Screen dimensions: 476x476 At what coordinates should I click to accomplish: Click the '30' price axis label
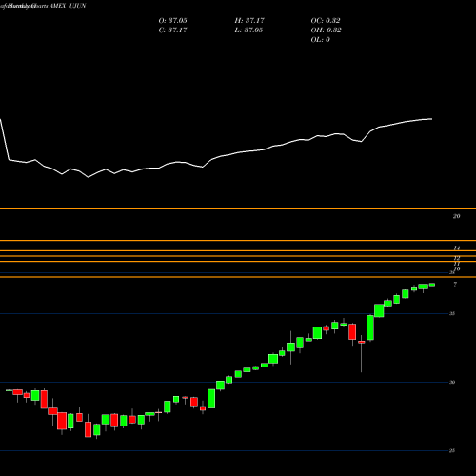(452, 382)
